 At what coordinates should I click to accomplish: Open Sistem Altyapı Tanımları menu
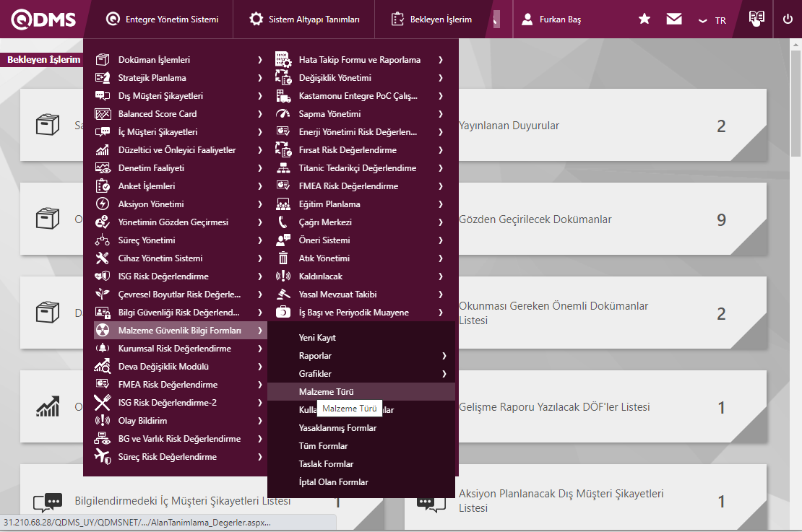(x=304, y=19)
